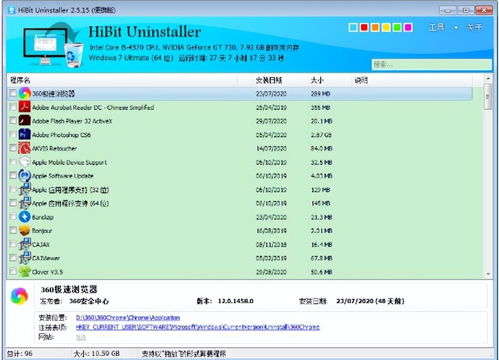Click the Adobe Flash Player 32 ActiveX icon

coord(24,121)
